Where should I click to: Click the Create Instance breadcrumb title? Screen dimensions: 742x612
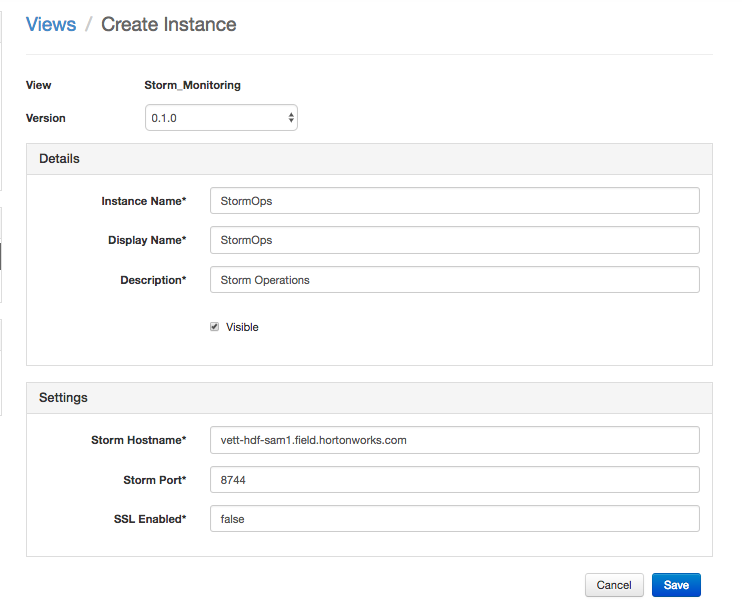tap(169, 24)
